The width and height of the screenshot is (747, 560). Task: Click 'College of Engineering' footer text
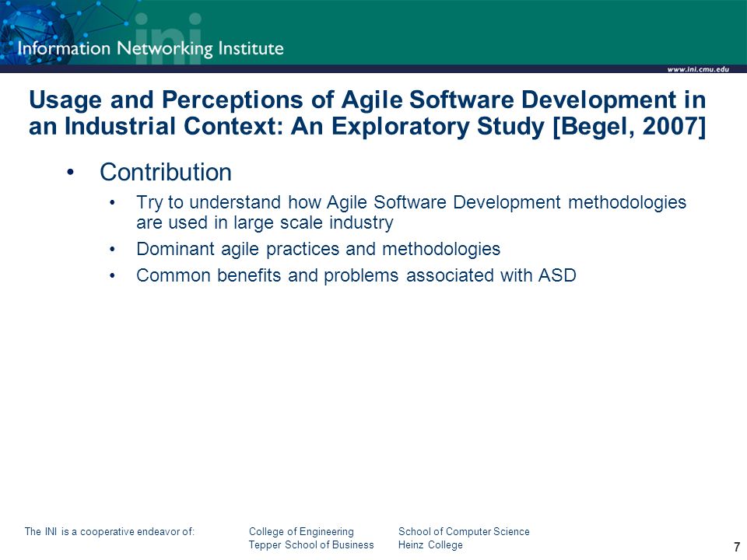click(x=301, y=531)
